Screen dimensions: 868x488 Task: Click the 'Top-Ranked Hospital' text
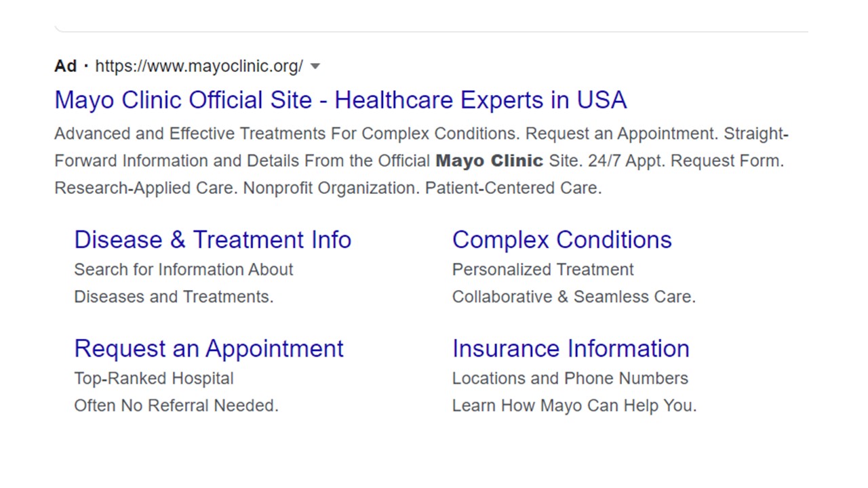pos(154,378)
